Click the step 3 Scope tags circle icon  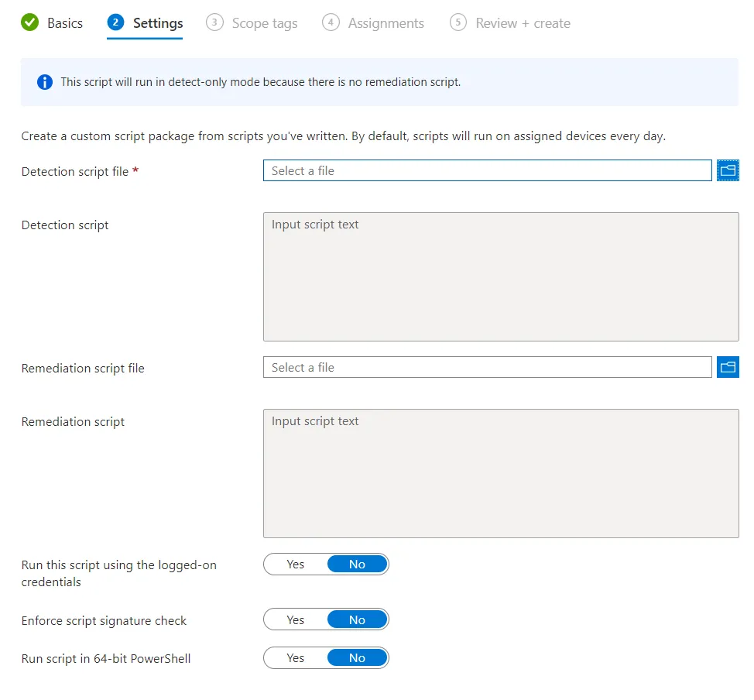[214, 22]
